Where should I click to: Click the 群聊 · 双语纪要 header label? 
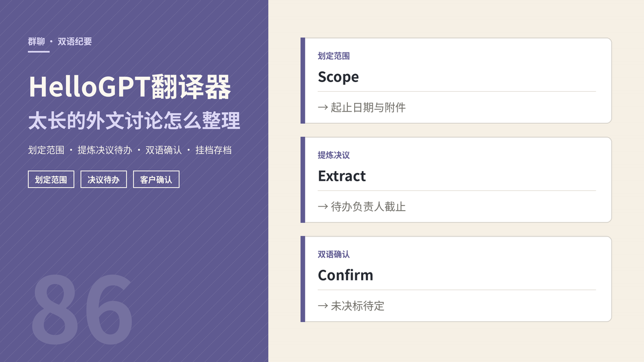click(x=60, y=41)
